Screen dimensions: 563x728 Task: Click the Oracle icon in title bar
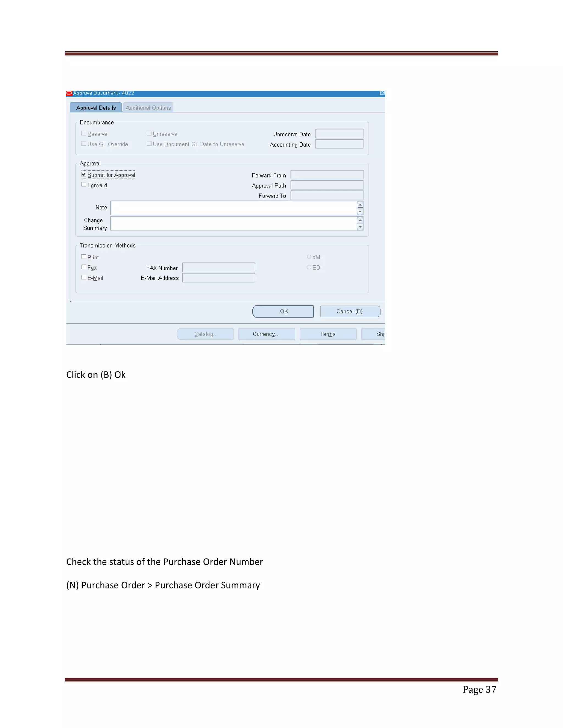(69, 93)
